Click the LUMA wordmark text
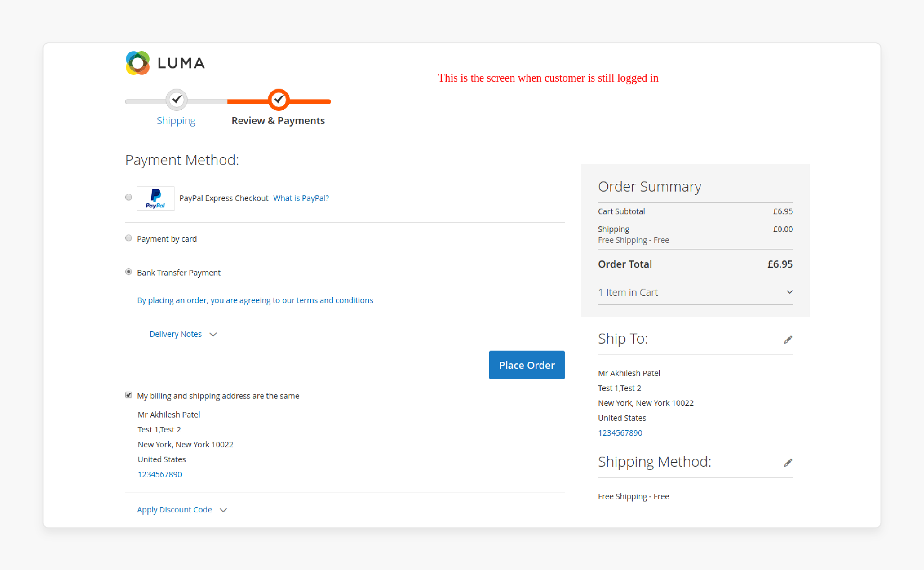 (181, 63)
